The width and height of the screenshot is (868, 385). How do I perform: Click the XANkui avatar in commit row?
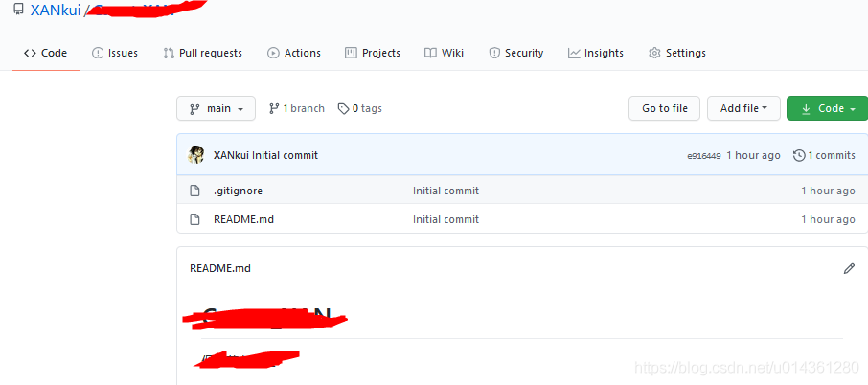196,155
